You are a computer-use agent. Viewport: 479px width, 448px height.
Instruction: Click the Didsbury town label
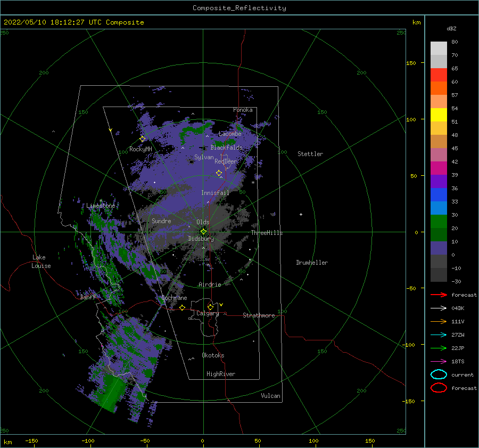[201, 239]
